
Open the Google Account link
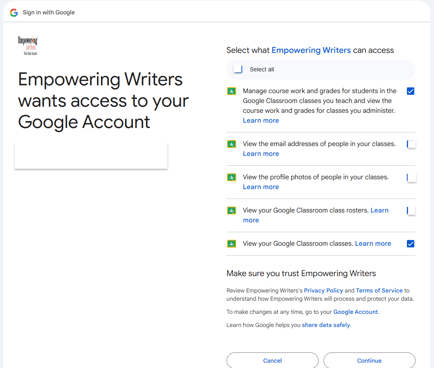tap(356, 312)
